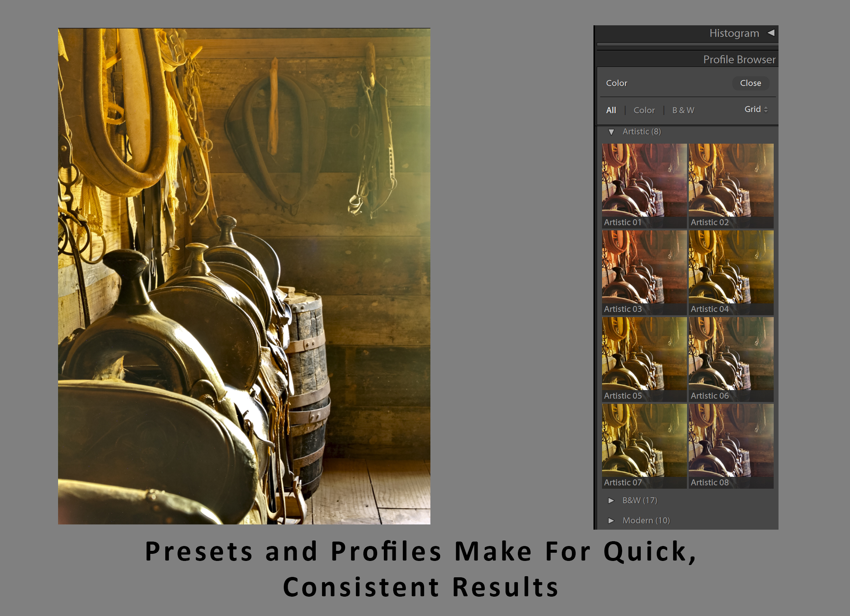
Task: Collapse the Histogram panel triangle
Action: [771, 33]
